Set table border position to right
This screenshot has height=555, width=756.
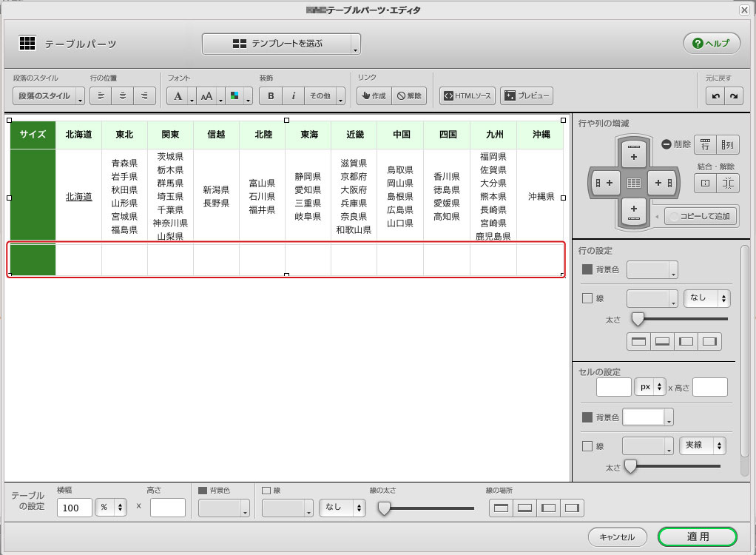coord(572,508)
